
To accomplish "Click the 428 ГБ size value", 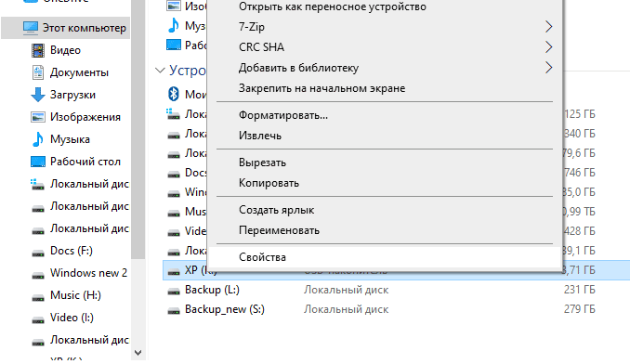I will point(579,231).
